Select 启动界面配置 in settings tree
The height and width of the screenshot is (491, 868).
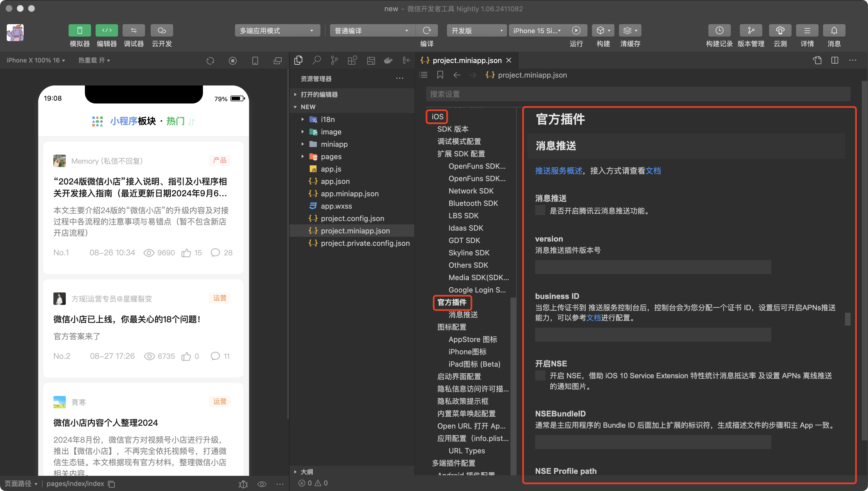(x=459, y=376)
